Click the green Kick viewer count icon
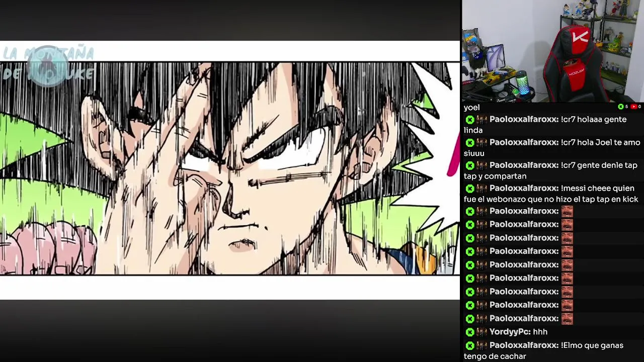 621,107
